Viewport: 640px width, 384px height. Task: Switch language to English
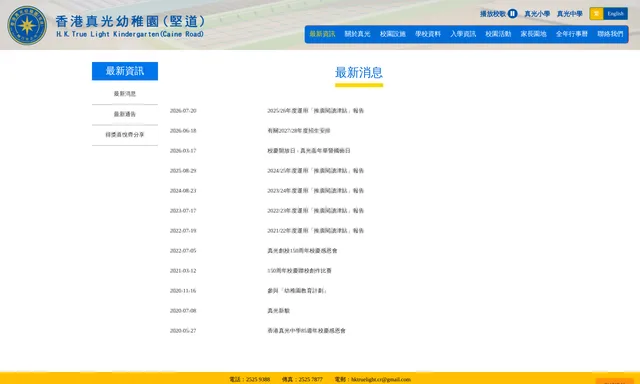(x=615, y=13)
